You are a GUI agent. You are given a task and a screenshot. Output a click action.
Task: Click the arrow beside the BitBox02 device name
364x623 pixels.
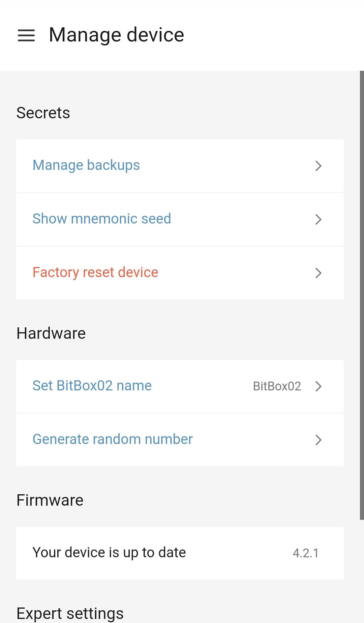click(318, 386)
